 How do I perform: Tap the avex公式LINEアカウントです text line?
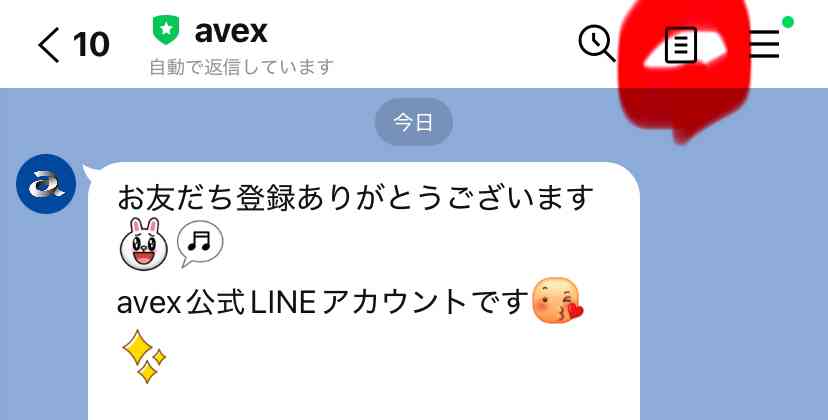pyautogui.click(x=323, y=302)
